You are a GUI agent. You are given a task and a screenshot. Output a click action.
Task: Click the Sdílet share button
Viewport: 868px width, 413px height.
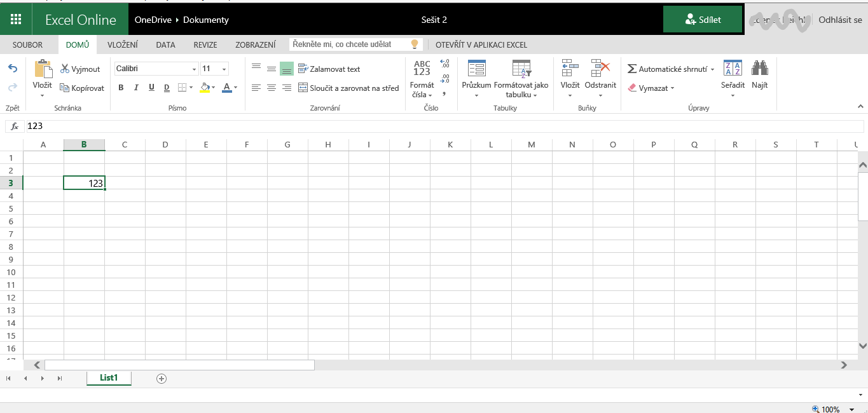pyautogui.click(x=703, y=20)
